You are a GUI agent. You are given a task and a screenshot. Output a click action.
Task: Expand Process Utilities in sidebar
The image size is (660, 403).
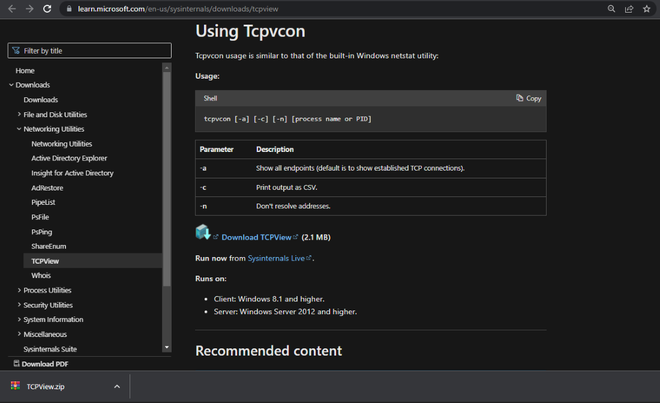coord(19,290)
